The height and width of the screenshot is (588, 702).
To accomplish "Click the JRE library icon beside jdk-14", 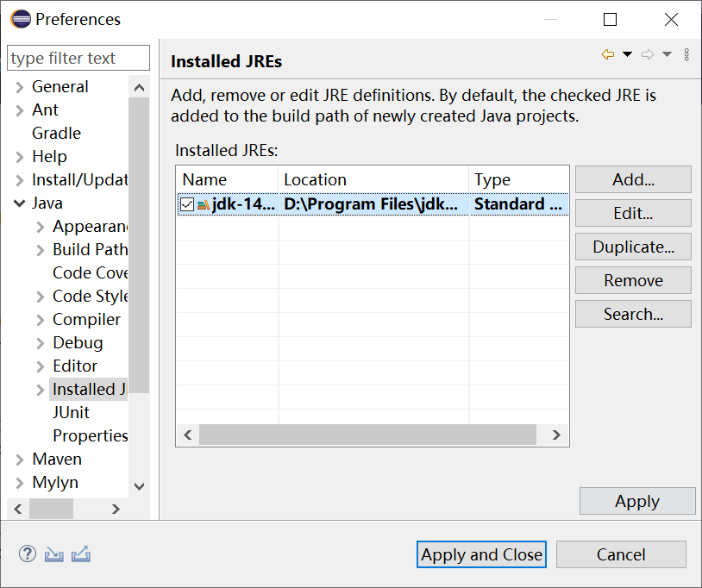I will pyautogui.click(x=202, y=203).
